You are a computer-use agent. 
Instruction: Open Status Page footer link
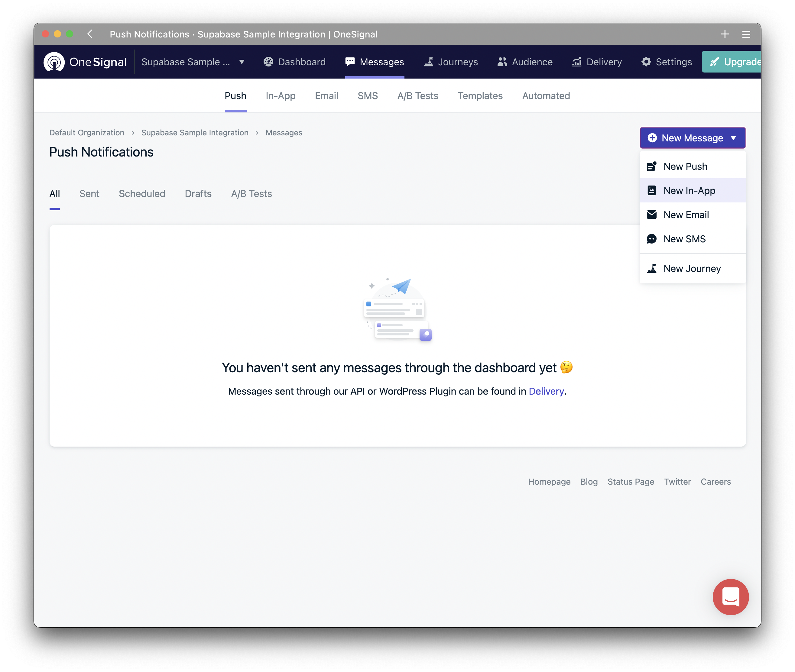630,482
